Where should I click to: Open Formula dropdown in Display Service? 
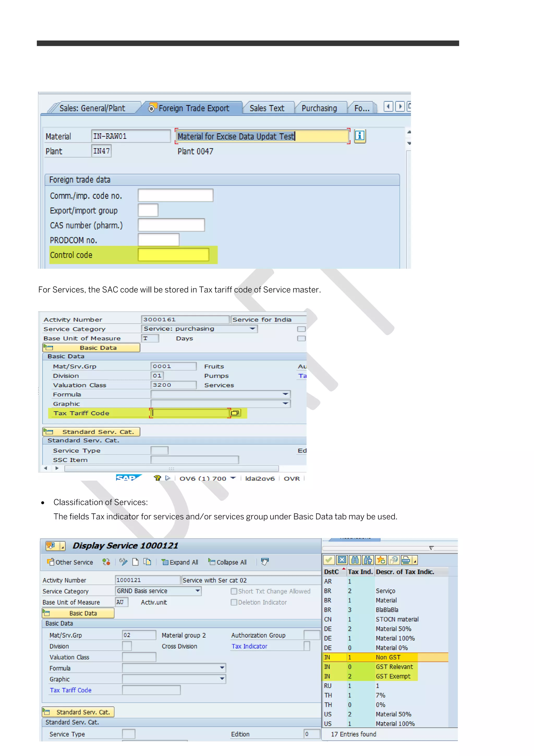tap(222, 668)
